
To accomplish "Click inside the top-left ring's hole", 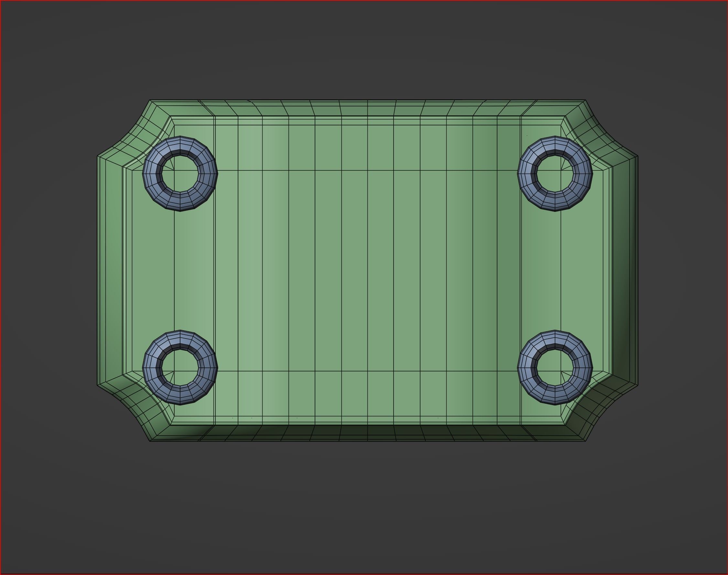I will pos(180,174).
